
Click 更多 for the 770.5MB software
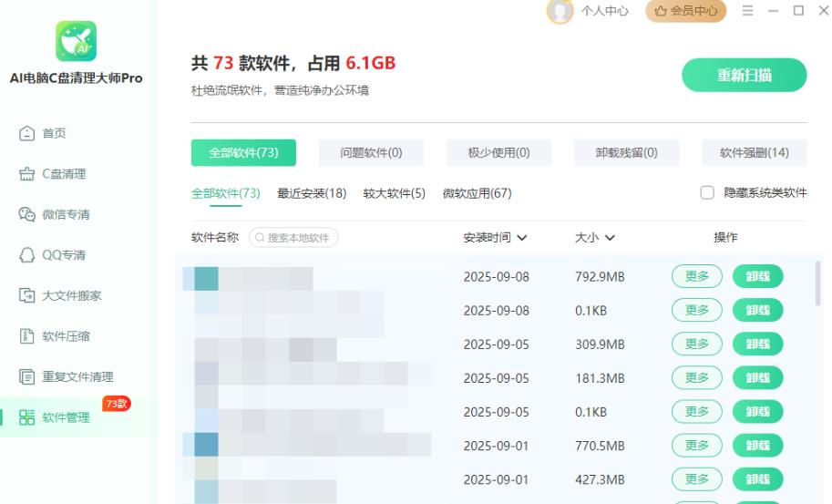click(697, 445)
